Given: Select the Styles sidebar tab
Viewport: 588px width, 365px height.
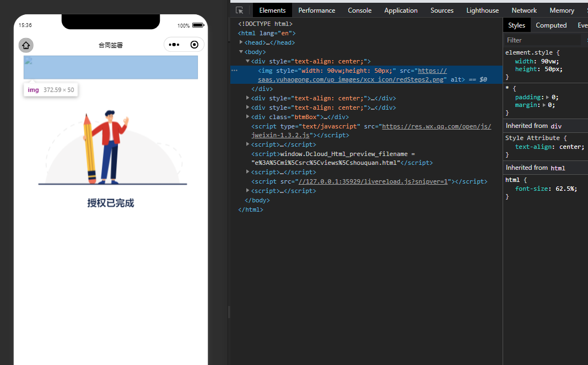Looking at the screenshot, I should click(x=516, y=25).
